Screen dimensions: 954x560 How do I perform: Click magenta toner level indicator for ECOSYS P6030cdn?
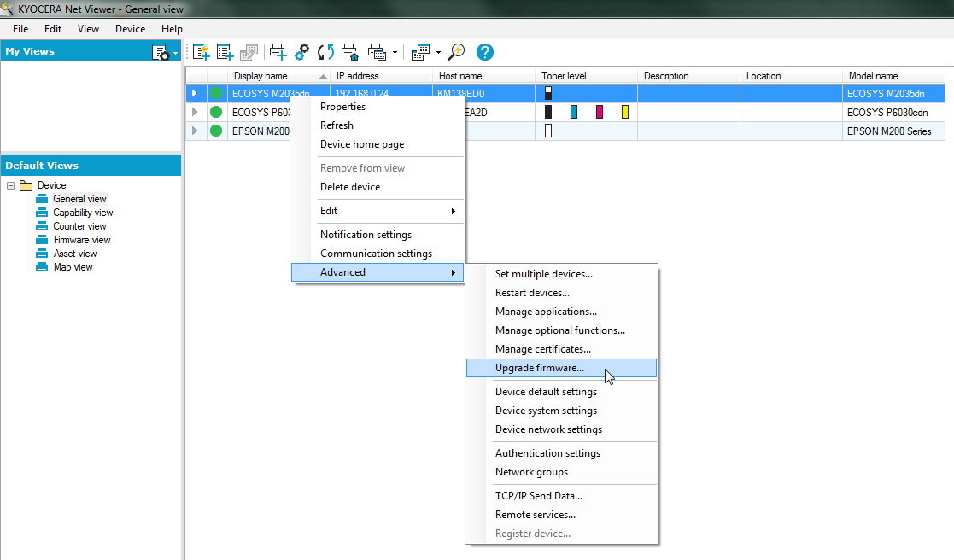click(x=600, y=112)
